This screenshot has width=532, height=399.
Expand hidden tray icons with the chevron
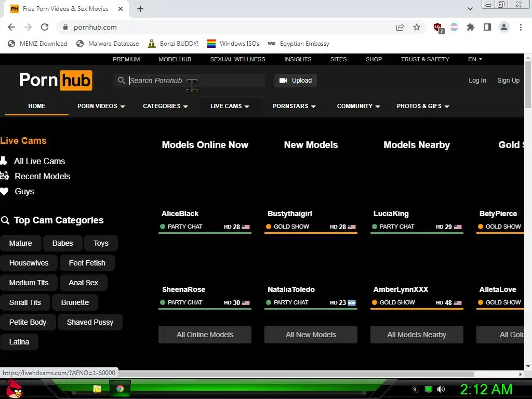pyautogui.click(x=415, y=390)
